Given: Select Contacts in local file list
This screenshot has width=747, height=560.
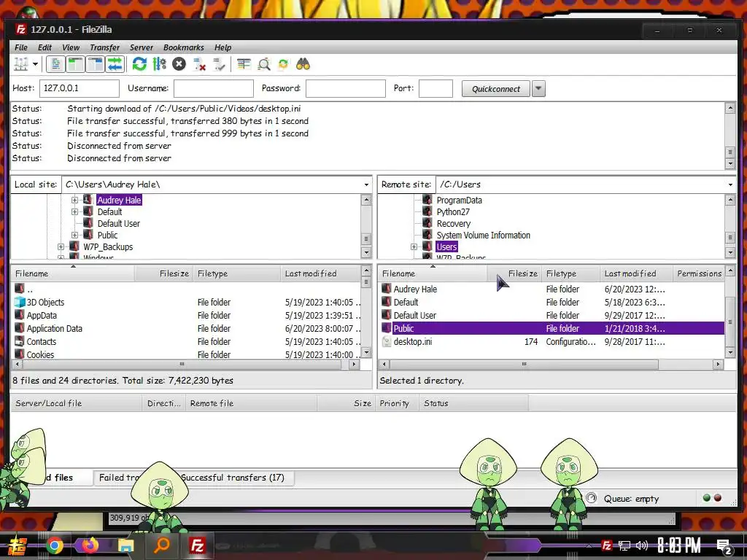Looking at the screenshot, I should pos(42,341).
